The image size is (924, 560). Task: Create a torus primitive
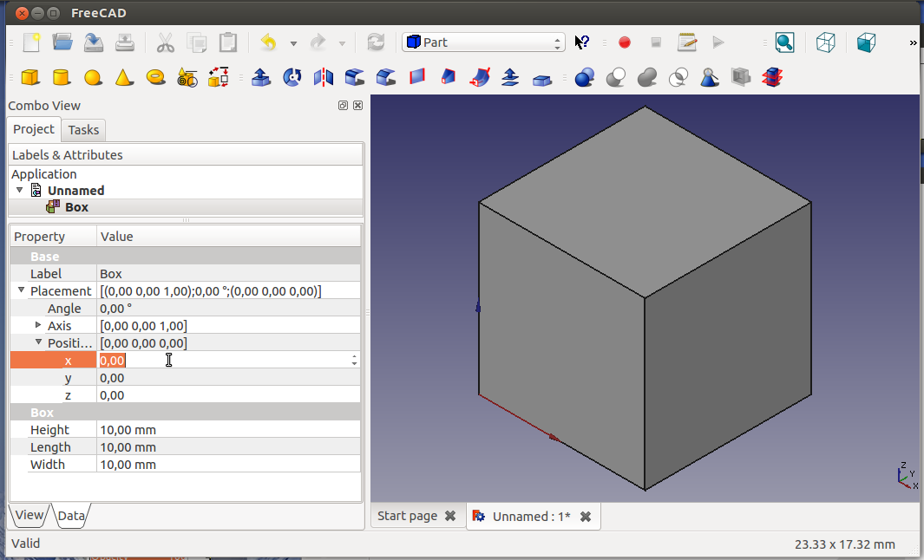[155, 78]
